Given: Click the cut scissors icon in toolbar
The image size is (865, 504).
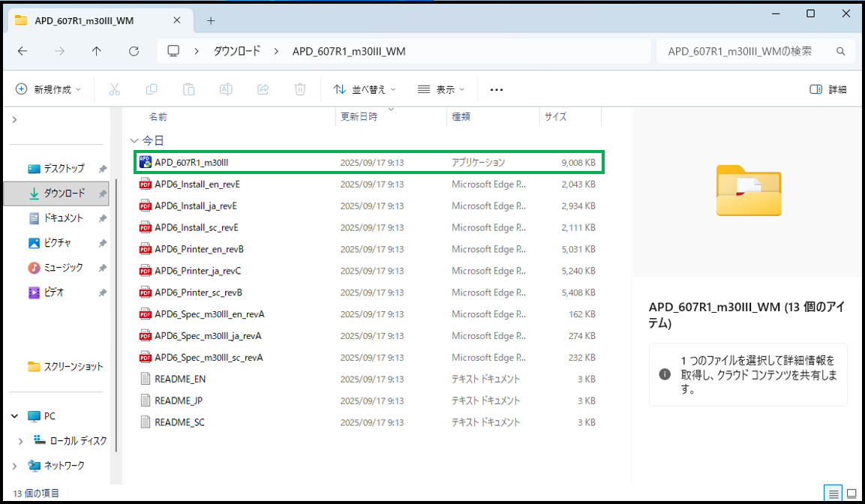Looking at the screenshot, I should [x=114, y=89].
